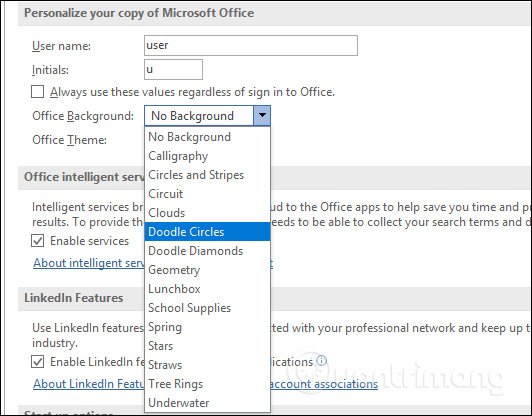This screenshot has width=532, height=416.
Task: Open About LinkedIn Features link
Action: (89, 384)
